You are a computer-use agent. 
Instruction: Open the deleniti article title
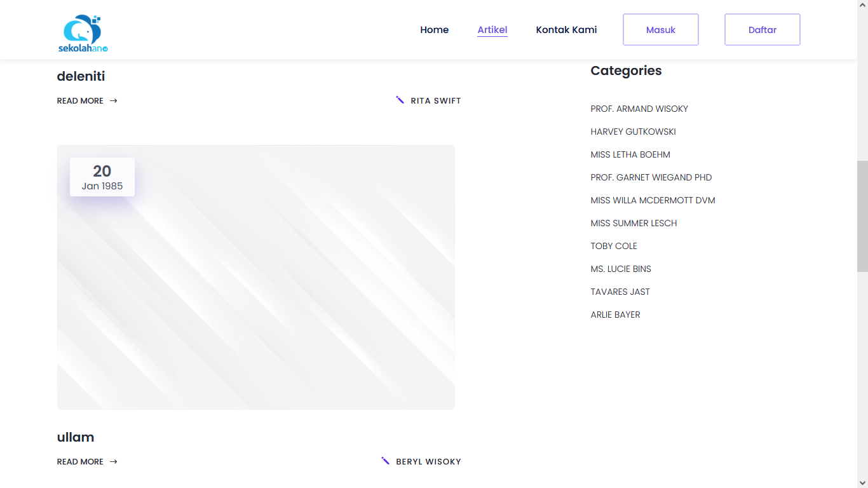81,76
